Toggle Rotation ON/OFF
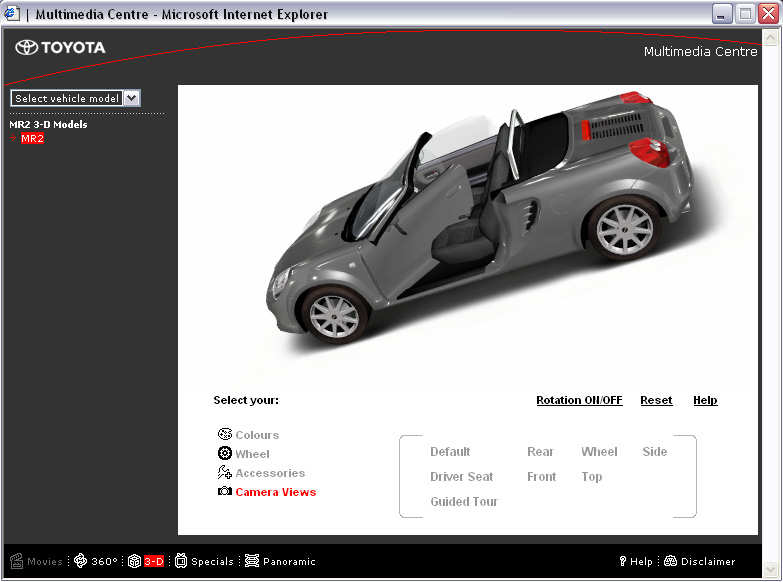This screenshot has height=582, width=783. [x=579, y=400]
